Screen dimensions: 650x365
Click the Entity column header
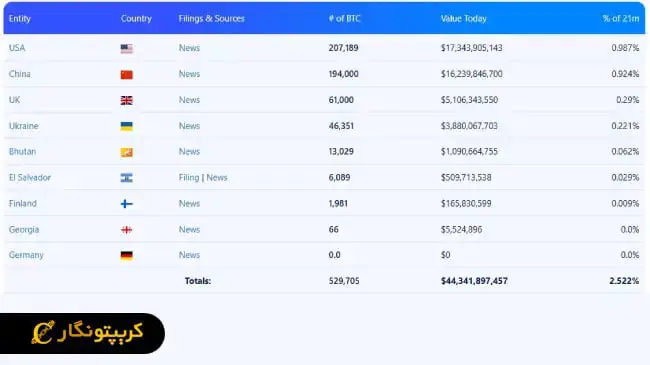(x=19, y=19)
